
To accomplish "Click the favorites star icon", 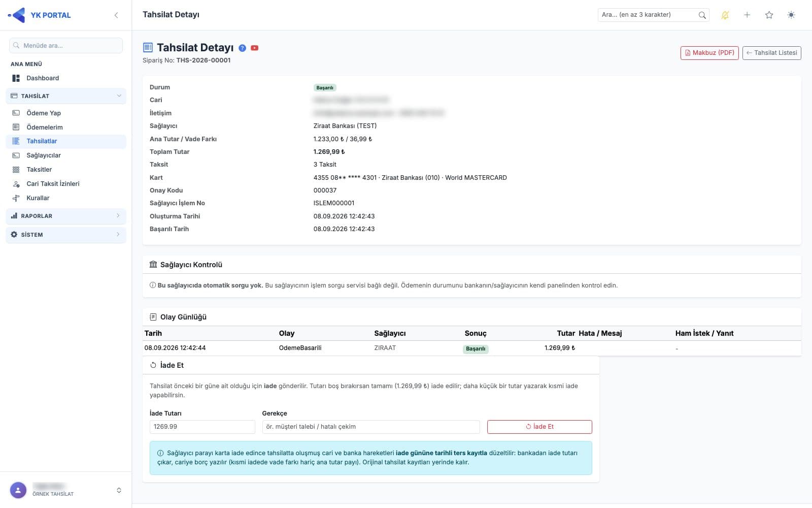I will coord(769,15).
